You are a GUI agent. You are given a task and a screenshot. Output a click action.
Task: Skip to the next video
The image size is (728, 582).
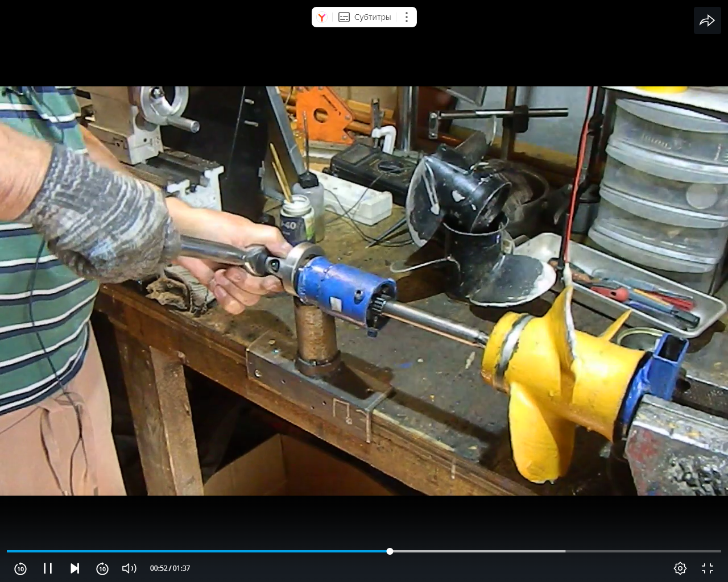click(x=75, y=568)
